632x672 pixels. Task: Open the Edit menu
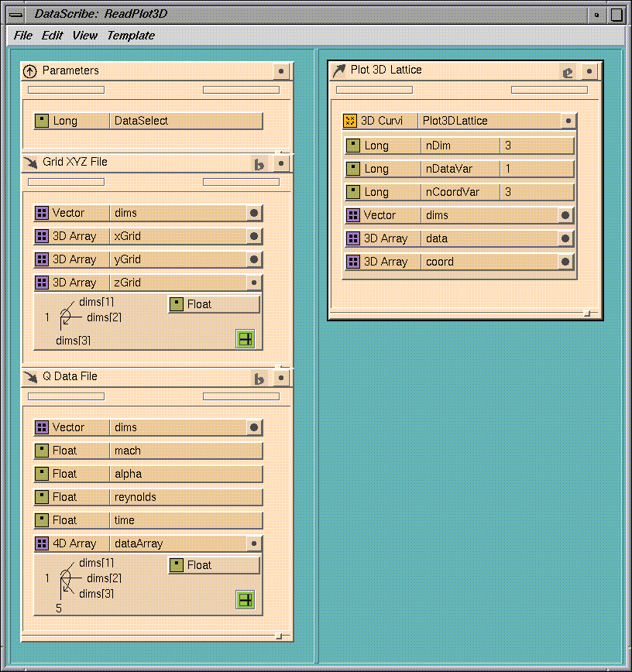pos(53,36)
